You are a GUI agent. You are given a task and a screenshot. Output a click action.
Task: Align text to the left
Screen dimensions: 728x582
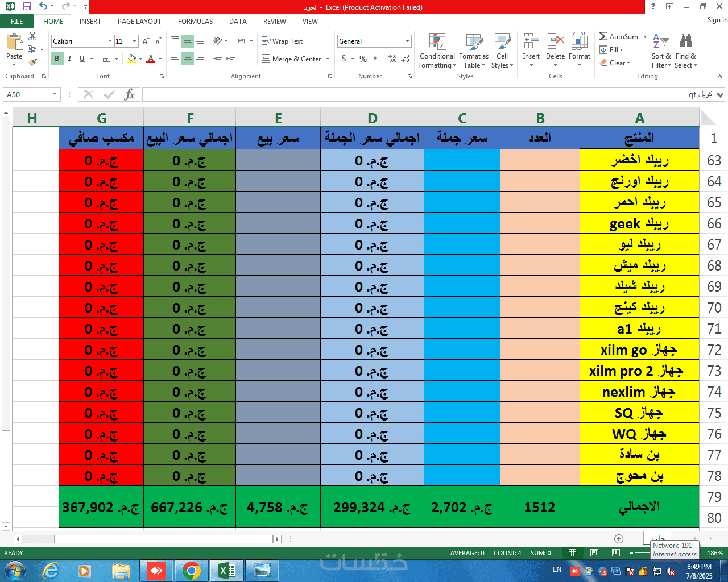pos(175,59)
